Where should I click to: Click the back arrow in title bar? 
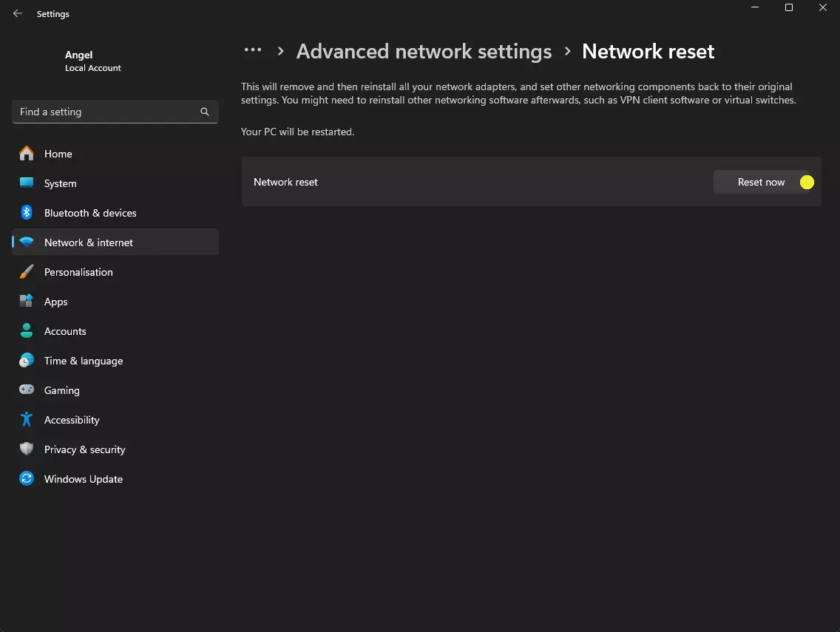pos(18,13)
